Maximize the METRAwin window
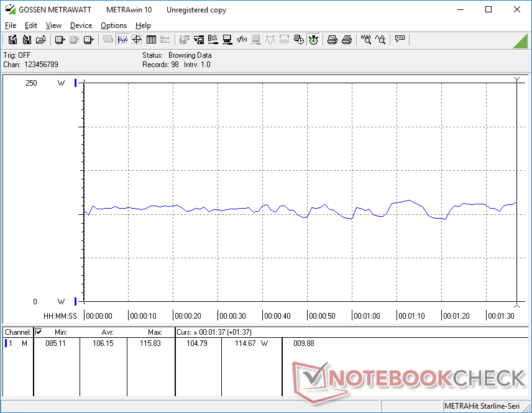Viewport: 532px width, 413px height. 488,9
